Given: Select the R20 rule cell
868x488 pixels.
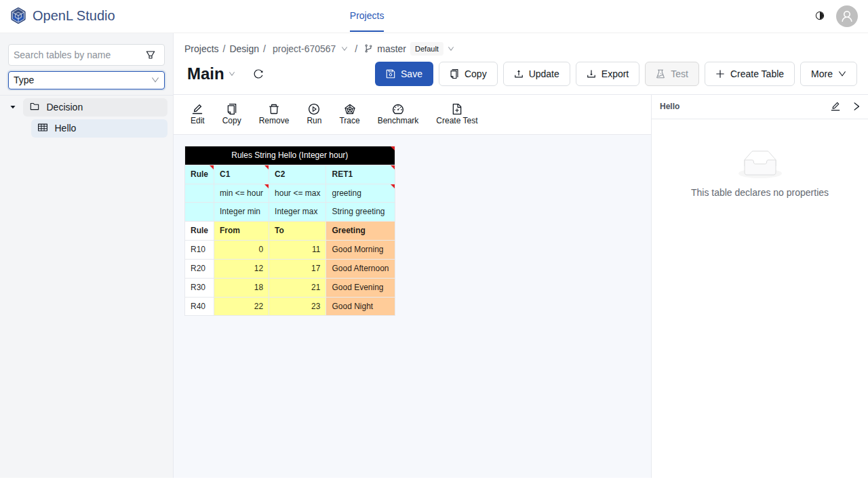Looking at the screenshot, I should tap(199, 268).
